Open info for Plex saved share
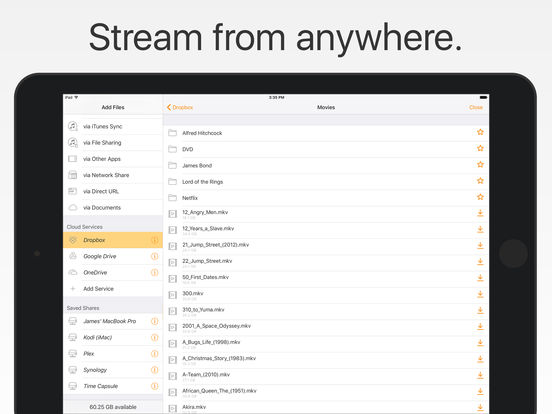The image size is (552, 414). [x=155, y=354]
